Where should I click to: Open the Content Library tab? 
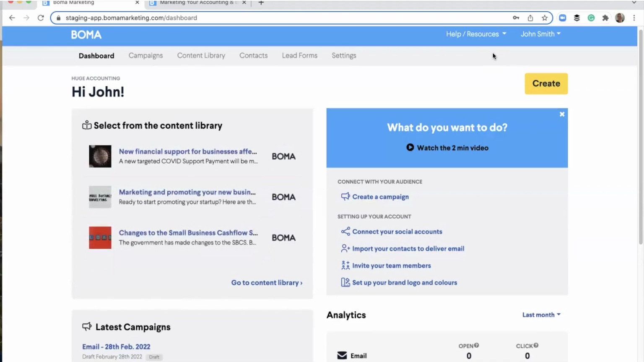click(201, 56)
